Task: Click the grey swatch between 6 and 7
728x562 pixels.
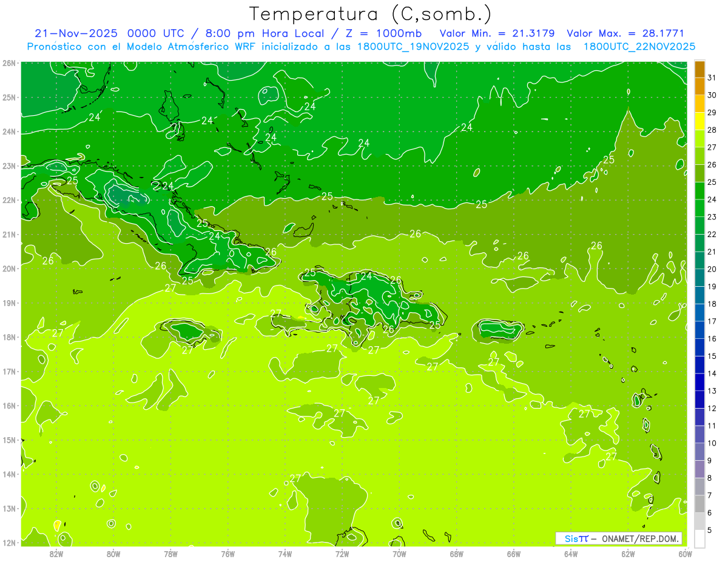Action: coord(699,503)
